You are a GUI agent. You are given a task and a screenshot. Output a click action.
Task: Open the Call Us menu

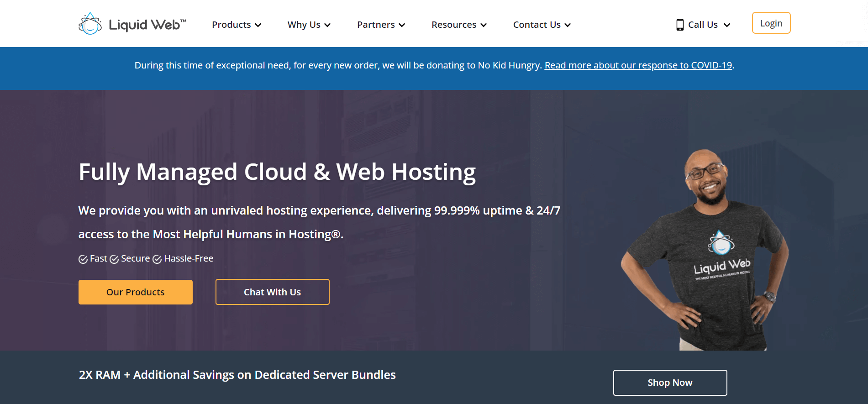703,25
